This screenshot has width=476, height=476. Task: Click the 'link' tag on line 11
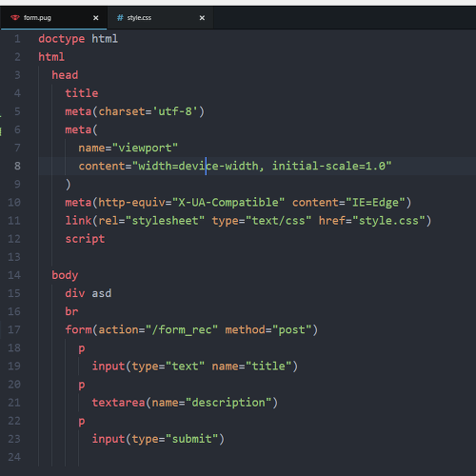point(78,221)
